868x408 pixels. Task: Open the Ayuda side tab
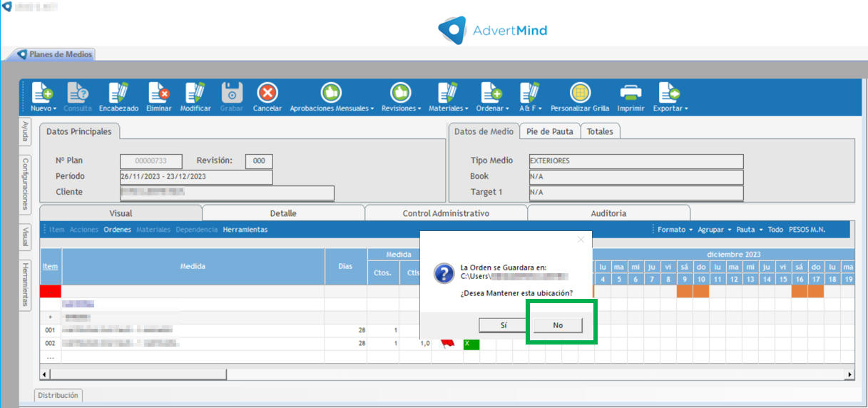pos(25,132)
